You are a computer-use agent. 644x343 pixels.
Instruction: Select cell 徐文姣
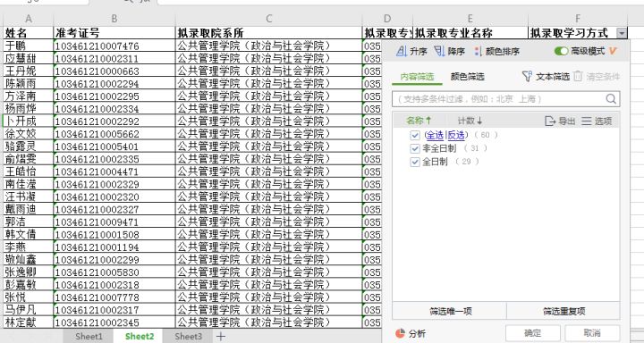pyautogui.click(x=29, y=134)
